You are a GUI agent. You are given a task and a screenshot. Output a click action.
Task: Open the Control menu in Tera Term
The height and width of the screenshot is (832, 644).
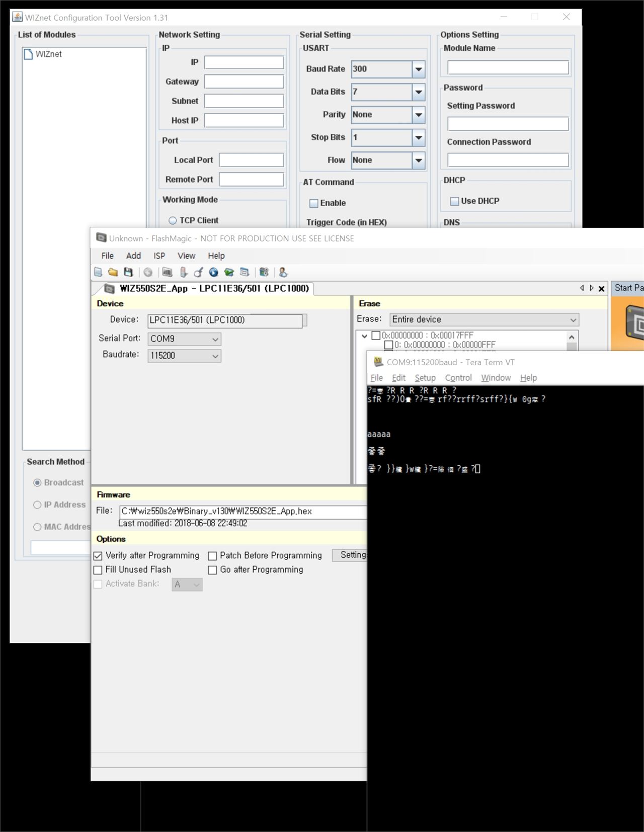click(458, 378)
